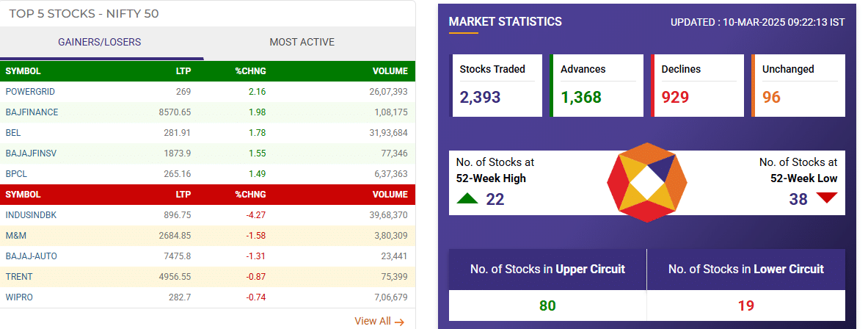Click the red 52-Week Low down arrow

click(827, 198)
